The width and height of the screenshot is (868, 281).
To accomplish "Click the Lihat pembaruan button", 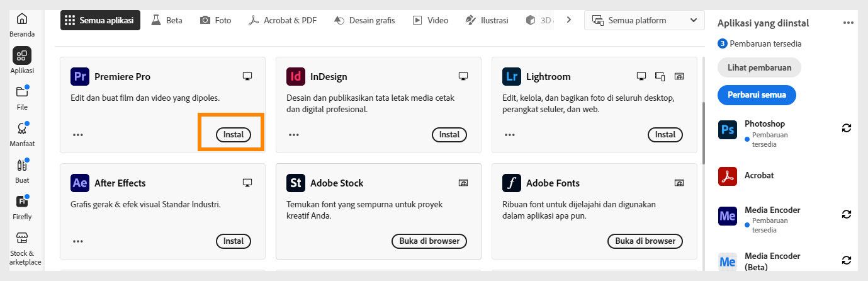I will click(759, 67).
